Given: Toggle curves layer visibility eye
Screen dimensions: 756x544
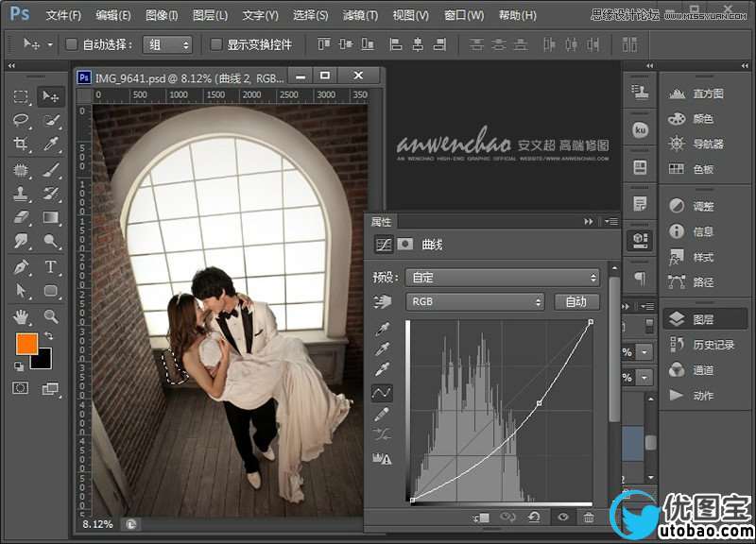Looking at the screenshot, I should pos(562,517).
